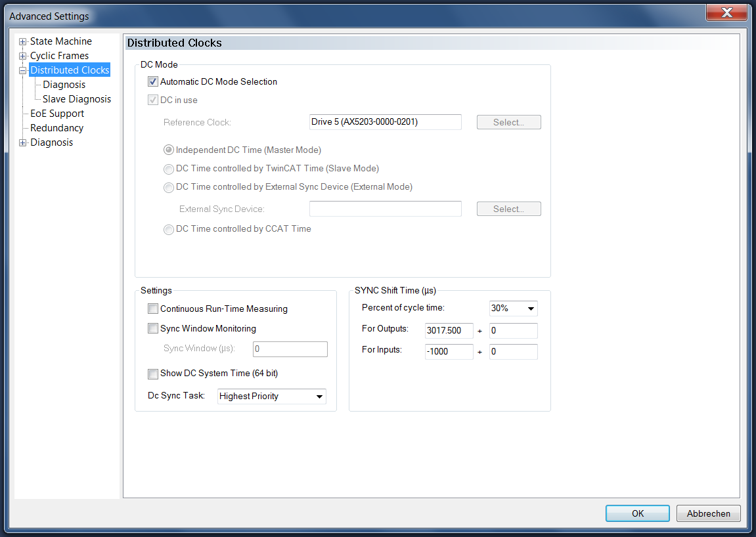756x537 pixels.
Task: Click the Sync Window (µs) input field
Action: 290,349
